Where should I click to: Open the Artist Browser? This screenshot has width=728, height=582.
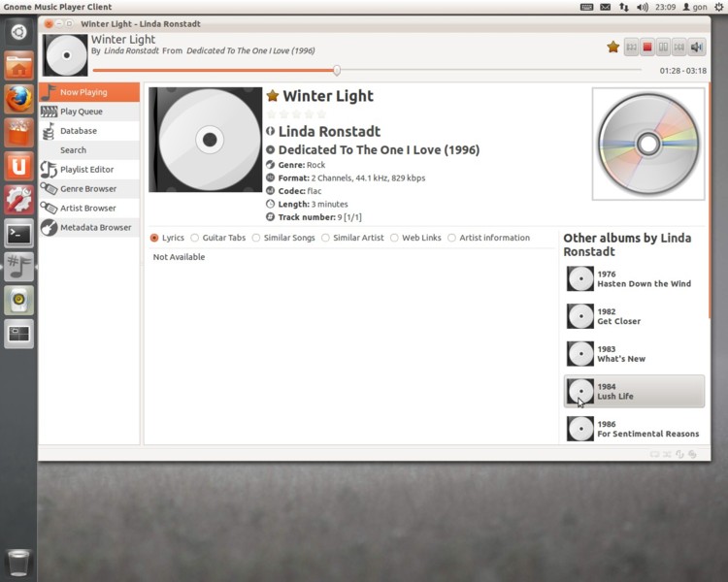(x=89, y=208)
